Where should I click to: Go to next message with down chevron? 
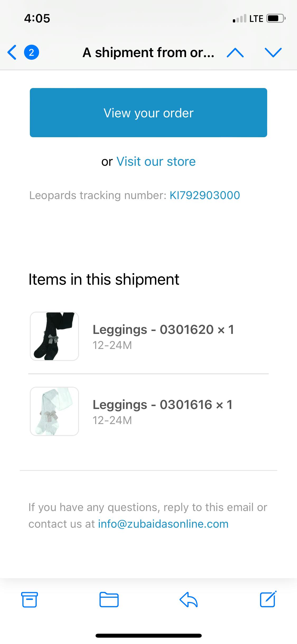point(273,52)
